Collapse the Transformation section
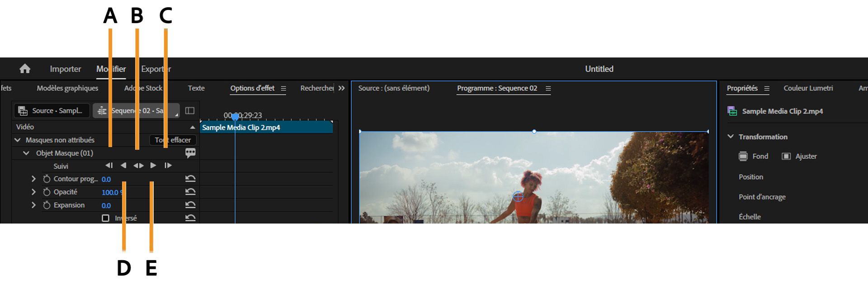This screenshot has width=868, height=281. point(731,136)
